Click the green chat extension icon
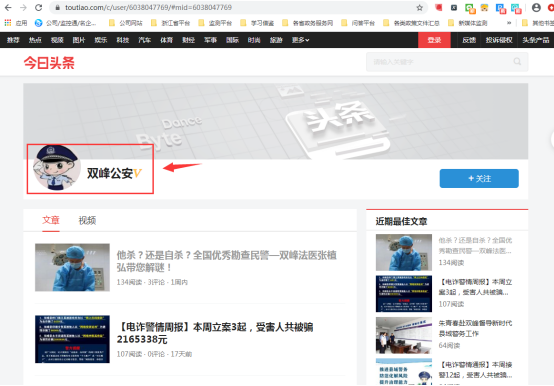The width and height of the screenshot is (554, 386). [x=470, y=8]
